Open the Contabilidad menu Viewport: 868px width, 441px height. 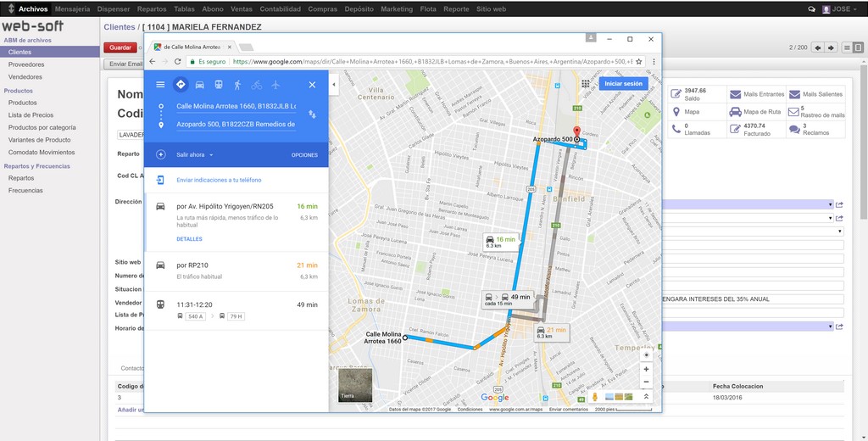tap(280, 8)
